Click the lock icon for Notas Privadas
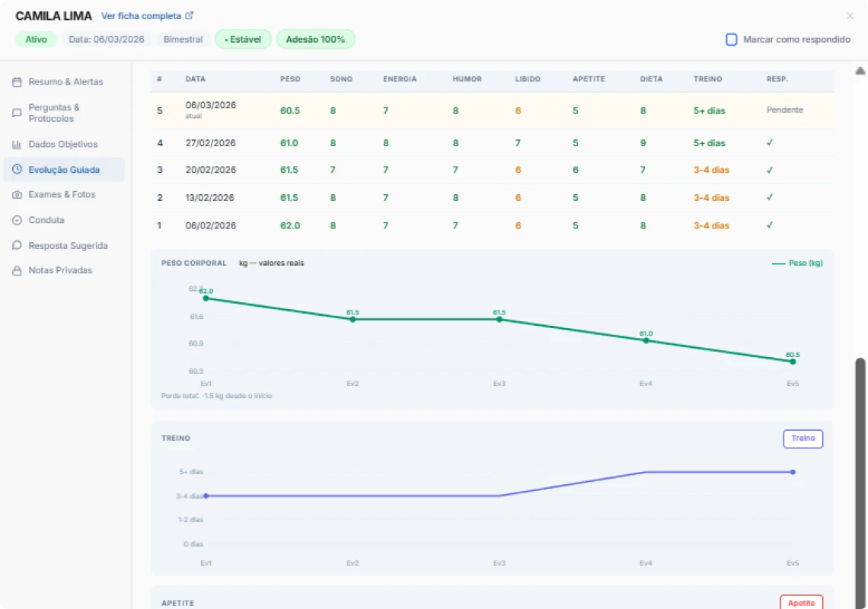 pyautogui.click(x=17, y=271)
